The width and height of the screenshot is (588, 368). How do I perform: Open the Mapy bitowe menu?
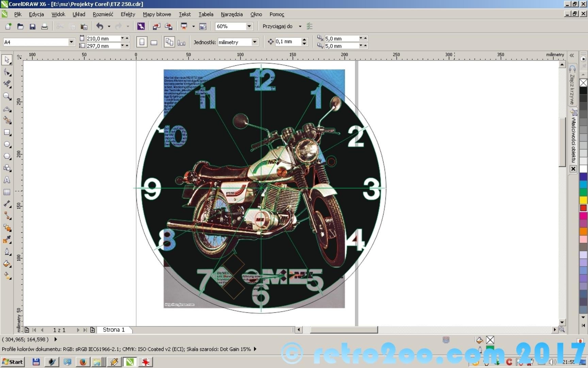pyautogui.click(x=157, y=14)
